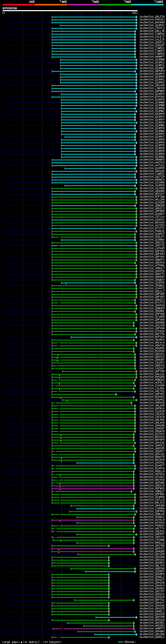Select hit label UniRef100_P46313
Viewport: 166px width, 644px height.
[x=152, y=20]
